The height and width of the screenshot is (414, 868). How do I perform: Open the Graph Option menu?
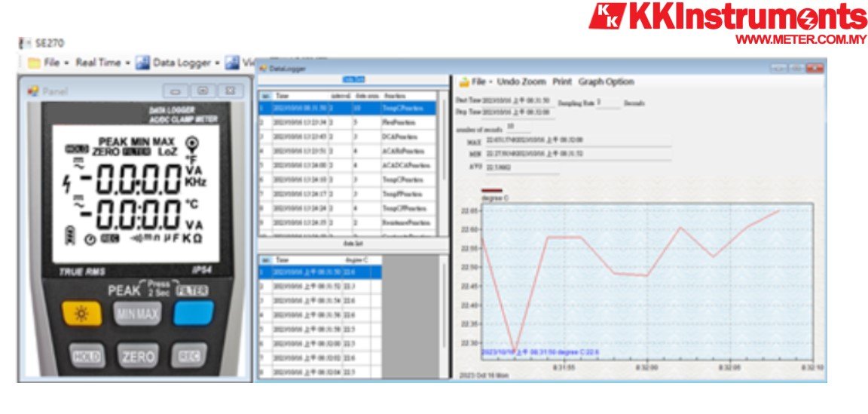[x=606, y=81]
